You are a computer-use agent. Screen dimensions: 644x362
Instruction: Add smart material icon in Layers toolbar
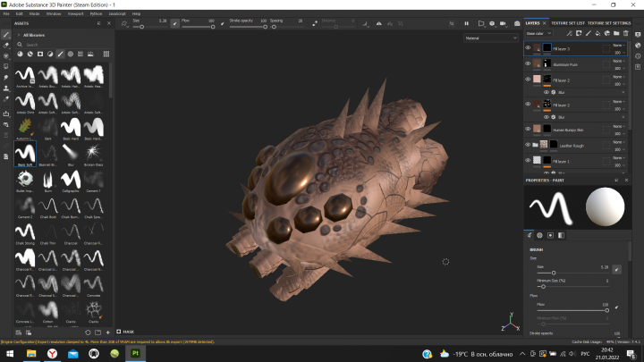click(x=607, y=33)
